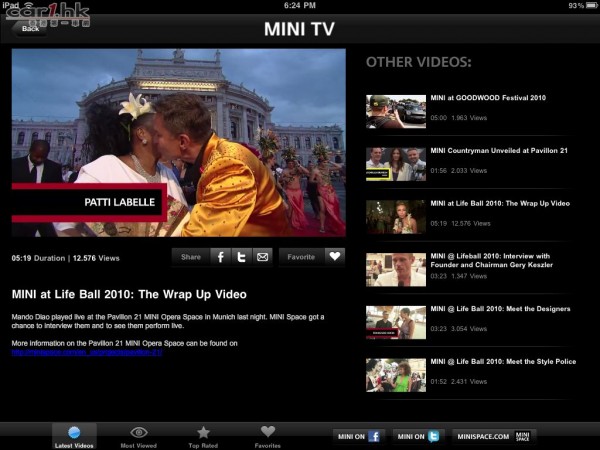Open MINI Countryman Unveiled video thumbnail
This screenshot has width=600, height=450.
click(396, 164)
